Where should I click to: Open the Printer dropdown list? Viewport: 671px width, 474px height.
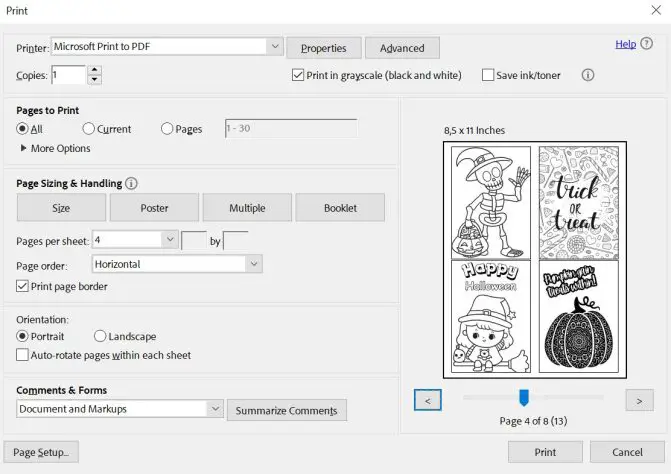click(275, 46)
